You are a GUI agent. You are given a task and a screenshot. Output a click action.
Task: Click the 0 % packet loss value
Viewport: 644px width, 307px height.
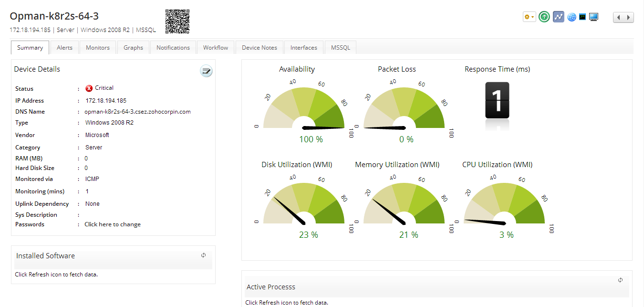coord(406,139)
